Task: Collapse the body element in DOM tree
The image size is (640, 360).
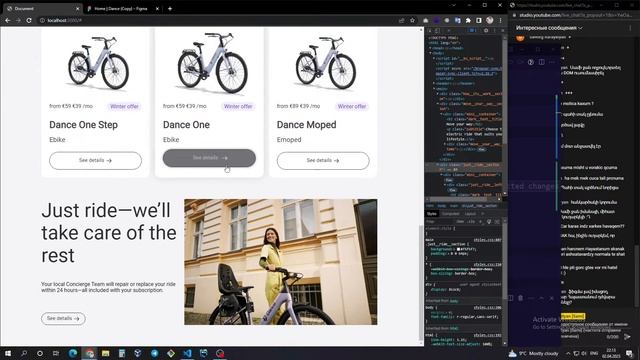Action: point(431,53)
